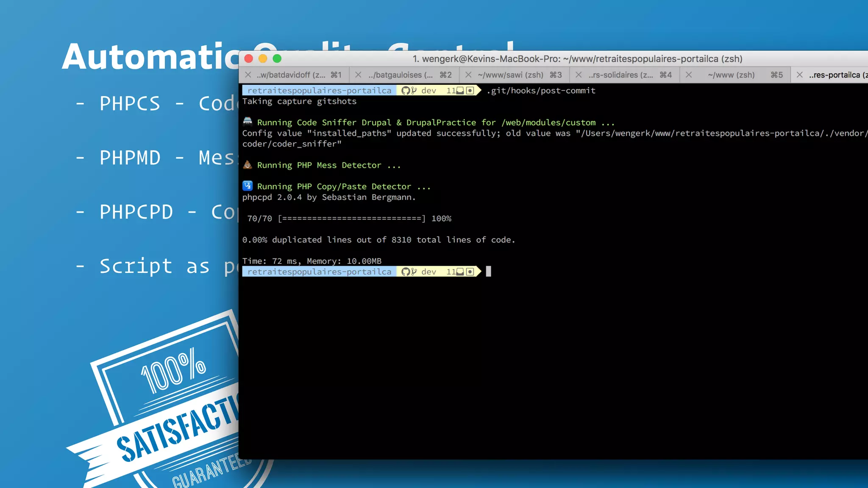
Task: Click the red close window button
Action: click(249, 58)
